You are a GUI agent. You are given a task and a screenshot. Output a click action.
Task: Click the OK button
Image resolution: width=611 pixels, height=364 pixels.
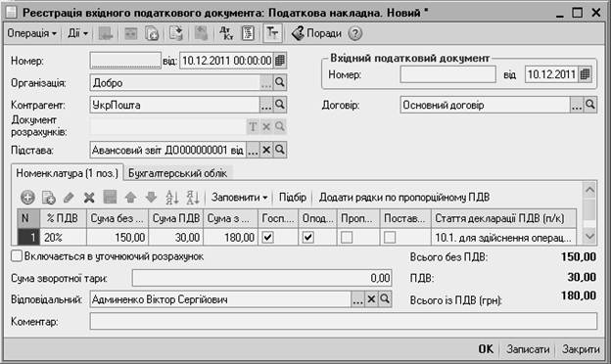tap(486, 349)
